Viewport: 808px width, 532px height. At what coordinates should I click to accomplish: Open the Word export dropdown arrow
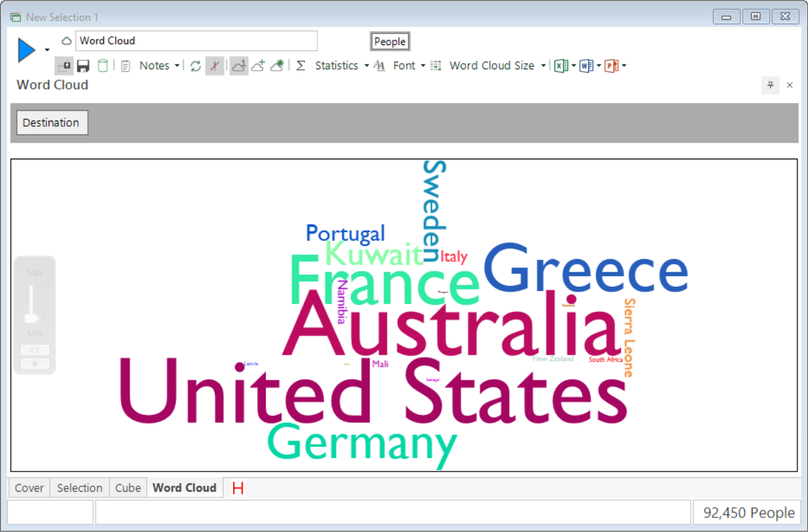tap(599, 66)
